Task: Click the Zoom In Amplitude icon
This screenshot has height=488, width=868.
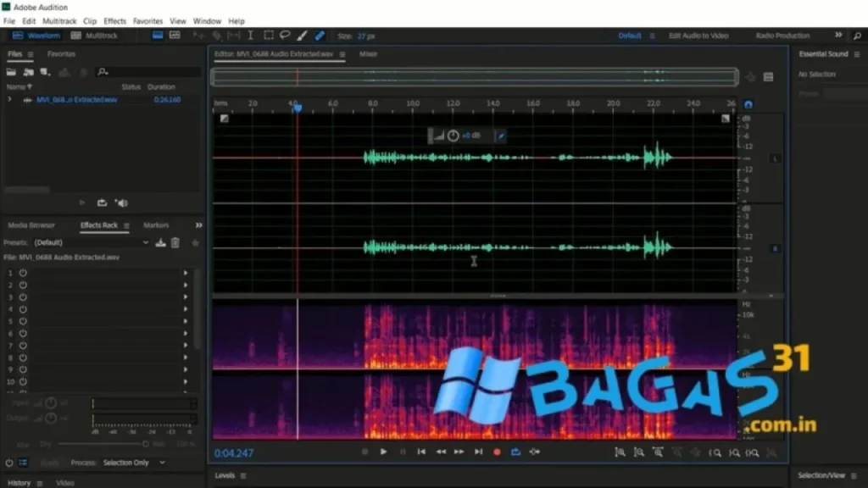Action: click(x=620, y=452)
